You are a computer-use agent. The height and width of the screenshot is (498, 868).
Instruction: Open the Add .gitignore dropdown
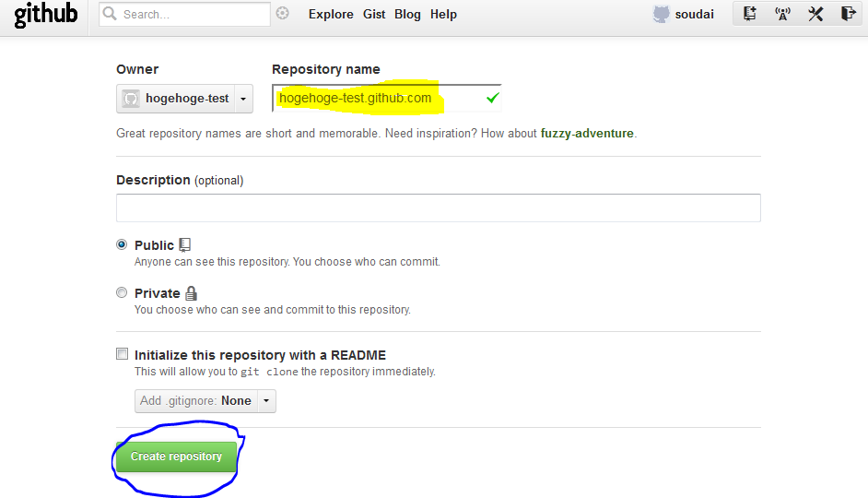click(x=205, y=401)
